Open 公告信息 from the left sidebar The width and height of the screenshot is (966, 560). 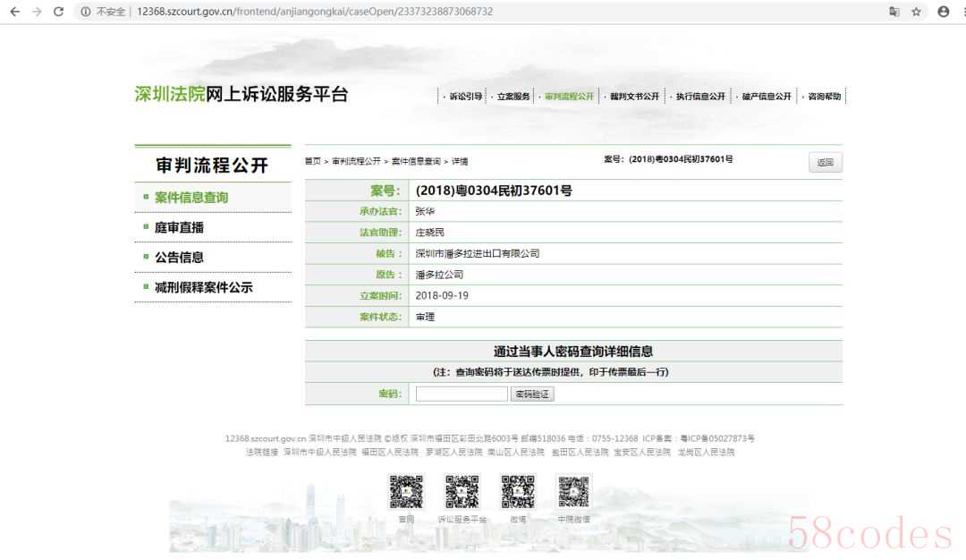coord(179,257)
